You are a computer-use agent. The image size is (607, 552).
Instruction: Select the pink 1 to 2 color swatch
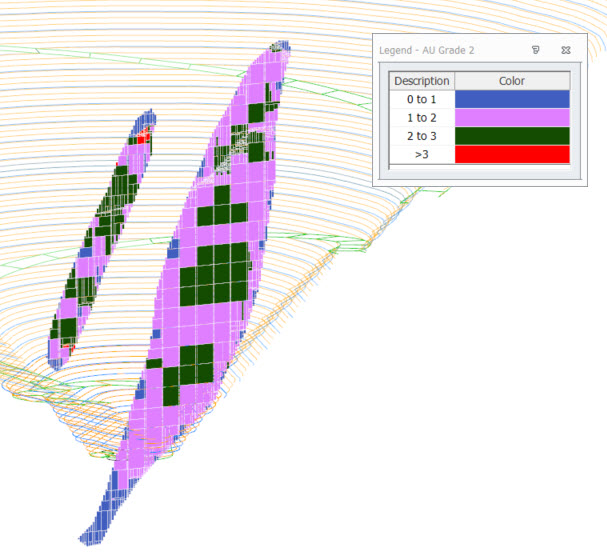(x=512, y=118)
